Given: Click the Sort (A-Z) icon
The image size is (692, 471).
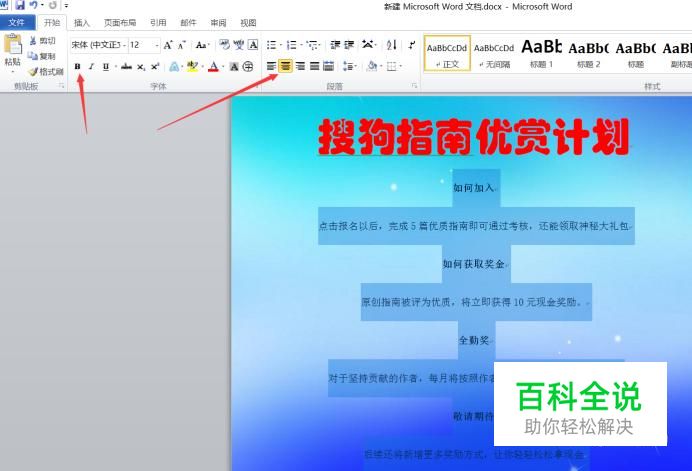Looking at the screenshot, I should (x=391, y=45).
